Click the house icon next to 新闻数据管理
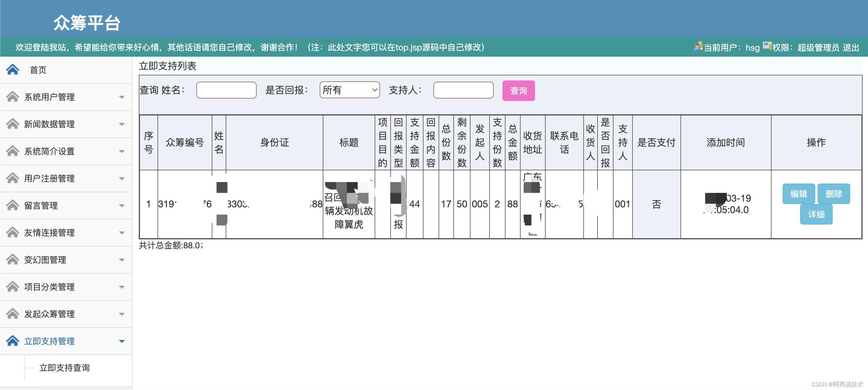The width and height of the screenshot is (868, 390). [x=12, y=124]
